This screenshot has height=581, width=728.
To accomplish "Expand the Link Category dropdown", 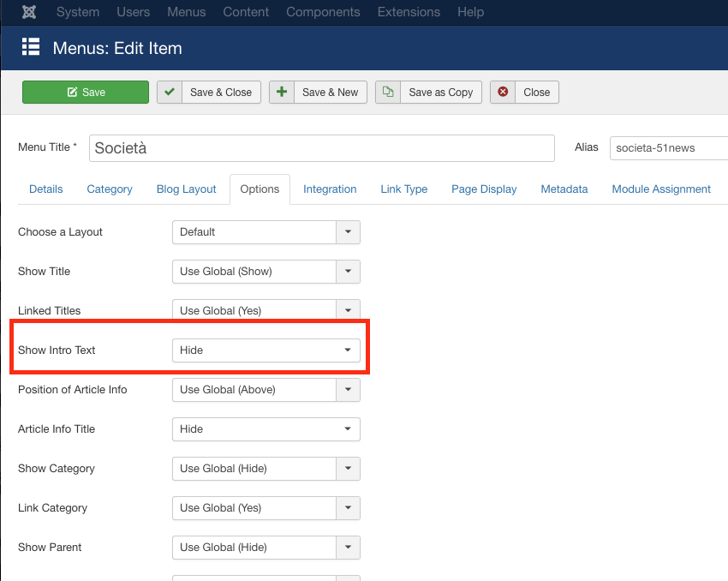I will (x=266, y=508).
